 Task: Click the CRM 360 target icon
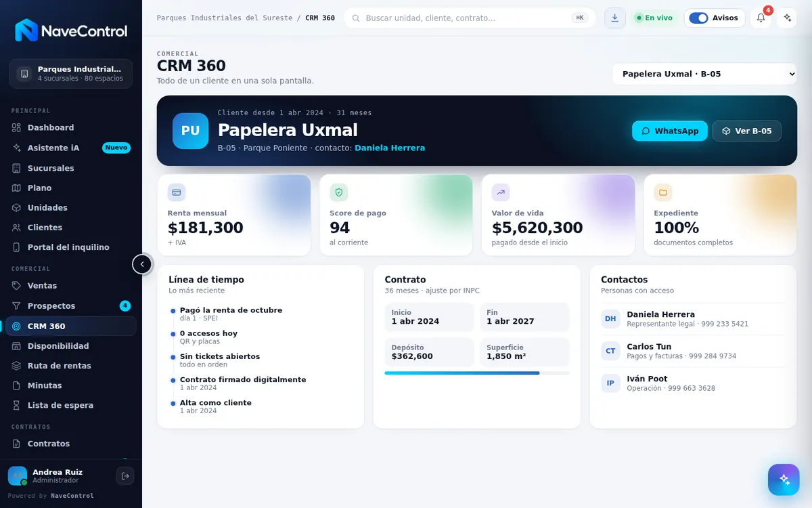[x=17, y=326]
